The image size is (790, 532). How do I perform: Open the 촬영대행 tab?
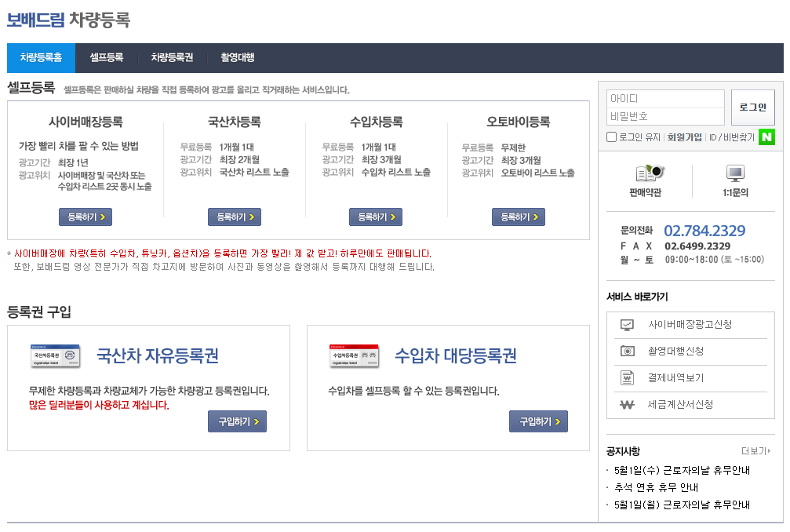[236, 57]
